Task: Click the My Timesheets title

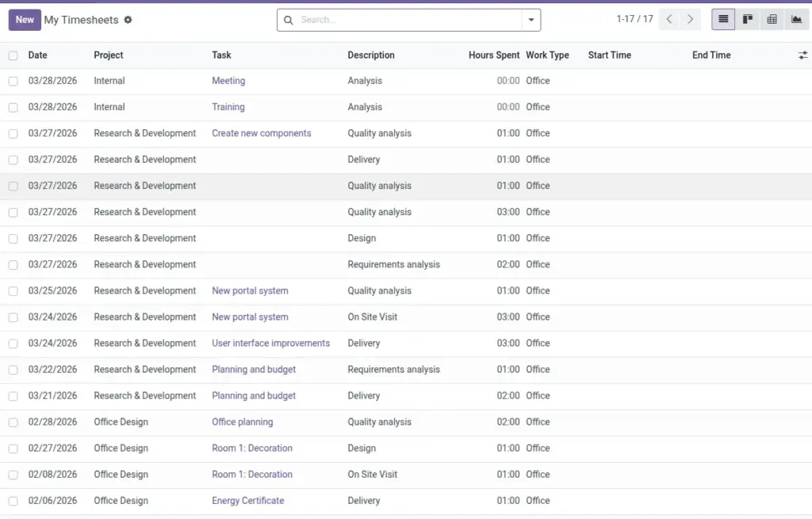Action: [82, 20]
